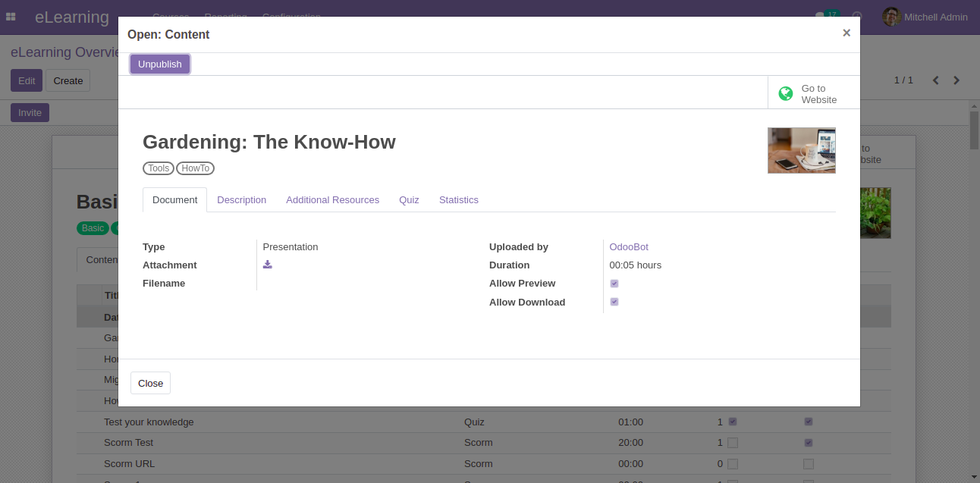980x483 pixels.
Task: Toggle the Allow Preview checkbox
Action: [614, 284]
